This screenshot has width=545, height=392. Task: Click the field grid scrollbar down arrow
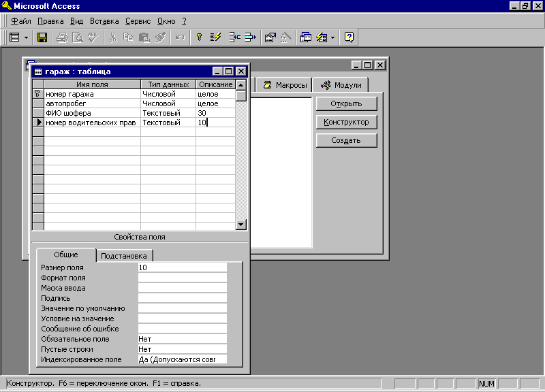click(241, 225)
